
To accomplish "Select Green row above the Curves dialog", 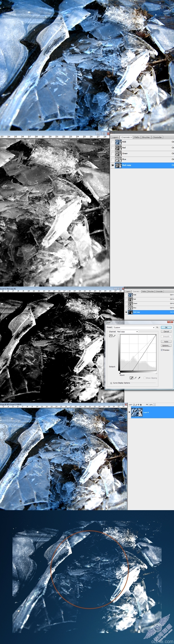I will click(x=149, y=303).
